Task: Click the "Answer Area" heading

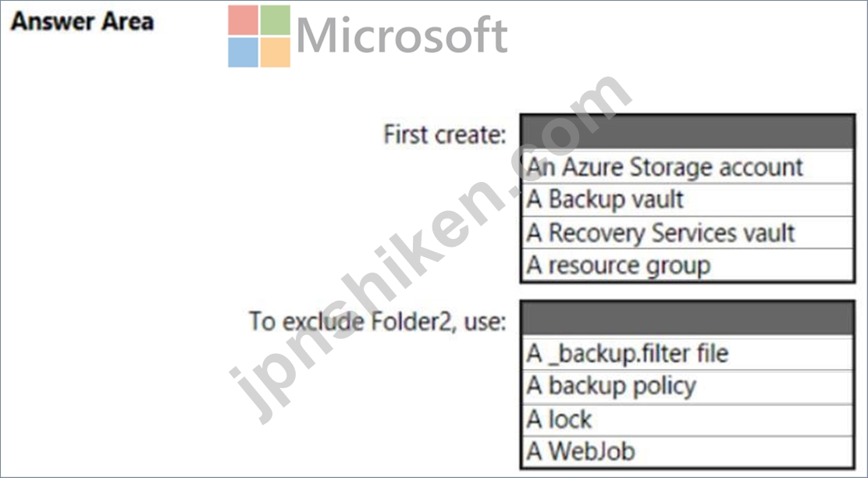Action: [82, 21]
